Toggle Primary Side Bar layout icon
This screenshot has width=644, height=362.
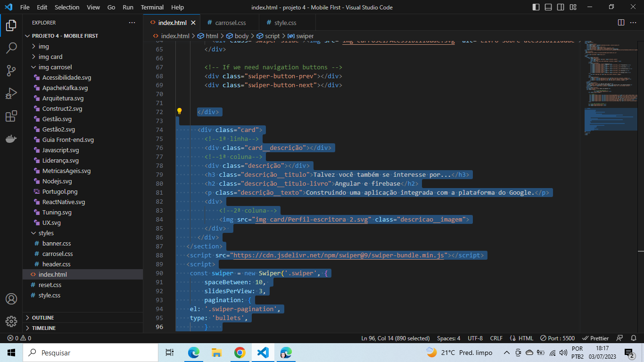pos(536,7)
